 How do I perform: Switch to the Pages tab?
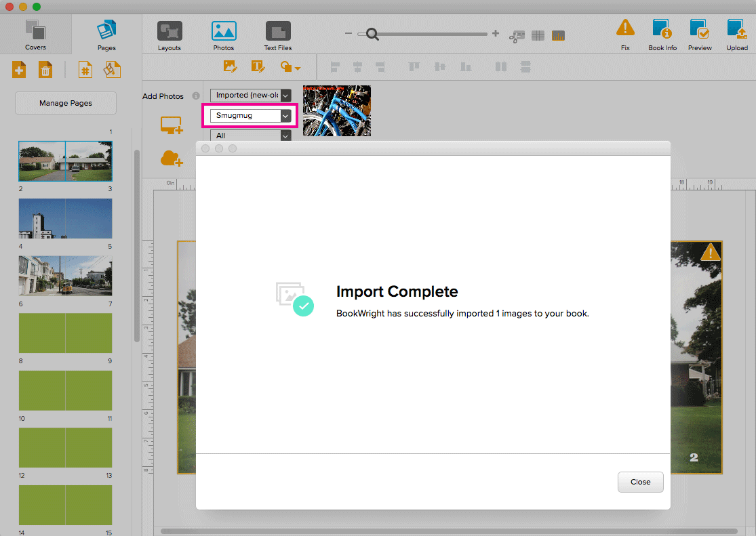[106, 35]
